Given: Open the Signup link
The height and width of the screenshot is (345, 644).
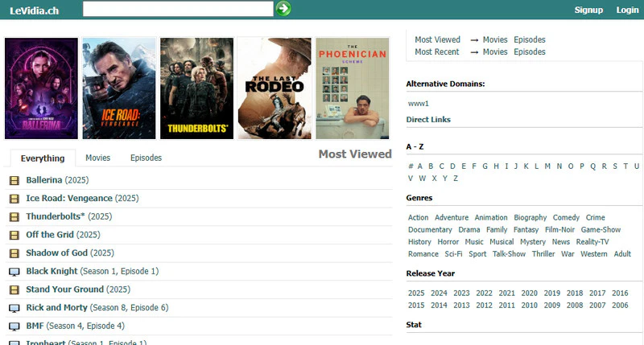Looking at the screenshot, I should (588, 10).
